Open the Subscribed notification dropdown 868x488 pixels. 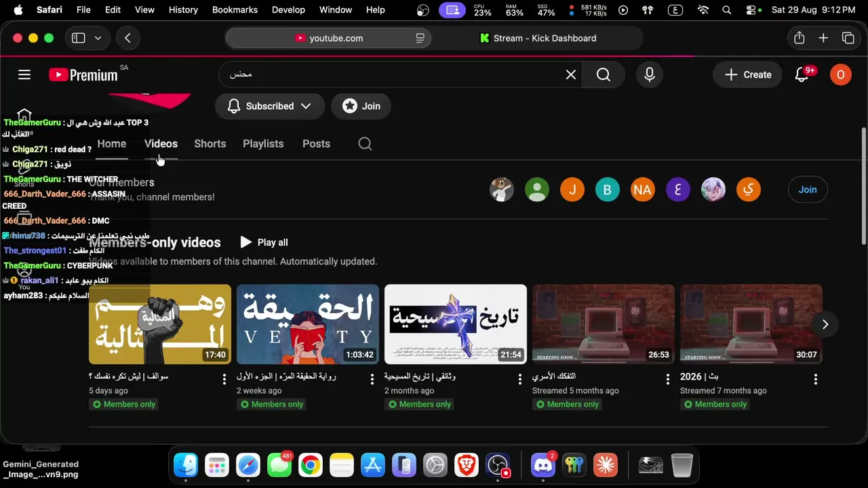269,106
